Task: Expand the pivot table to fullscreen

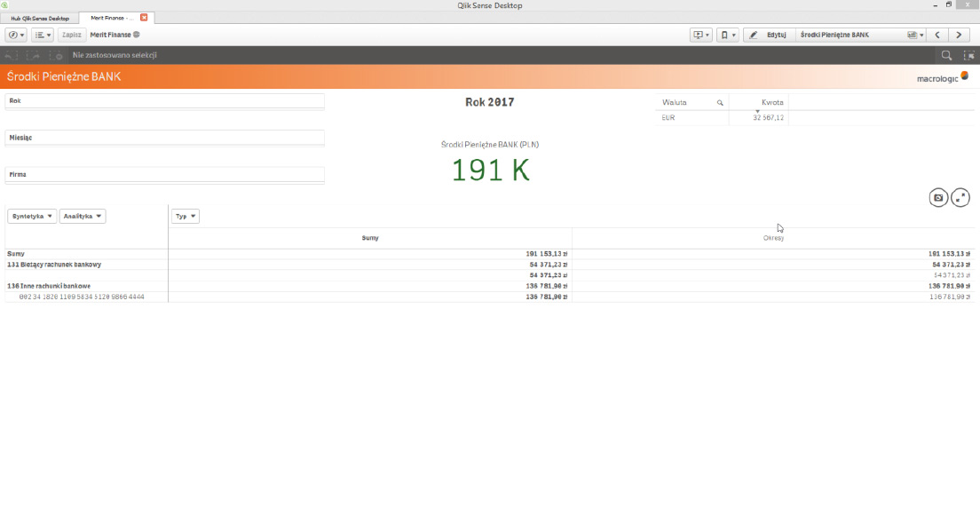Action: (960, 198)
